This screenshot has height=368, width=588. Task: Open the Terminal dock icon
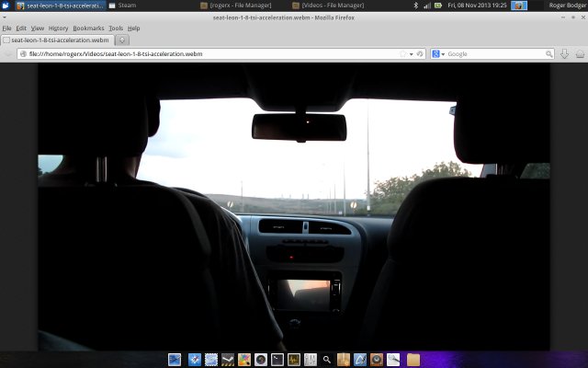(x=277, y=360)
